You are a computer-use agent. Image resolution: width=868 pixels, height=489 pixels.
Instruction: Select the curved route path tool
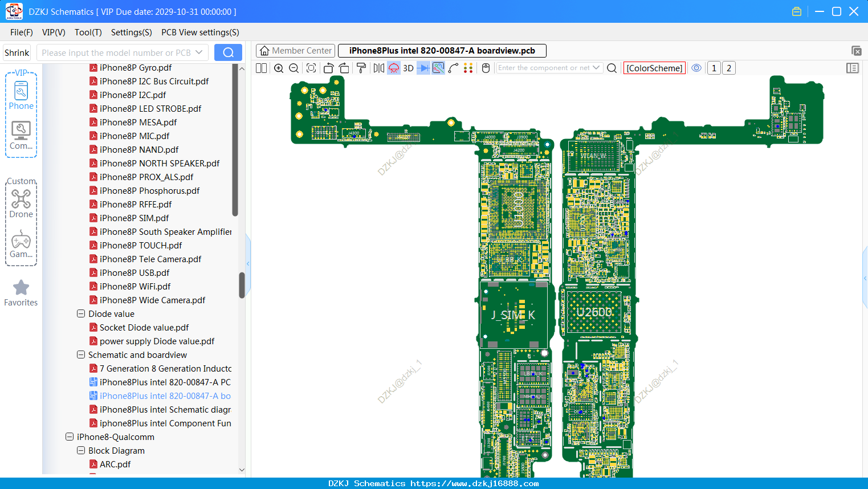(x=454, y=68)
